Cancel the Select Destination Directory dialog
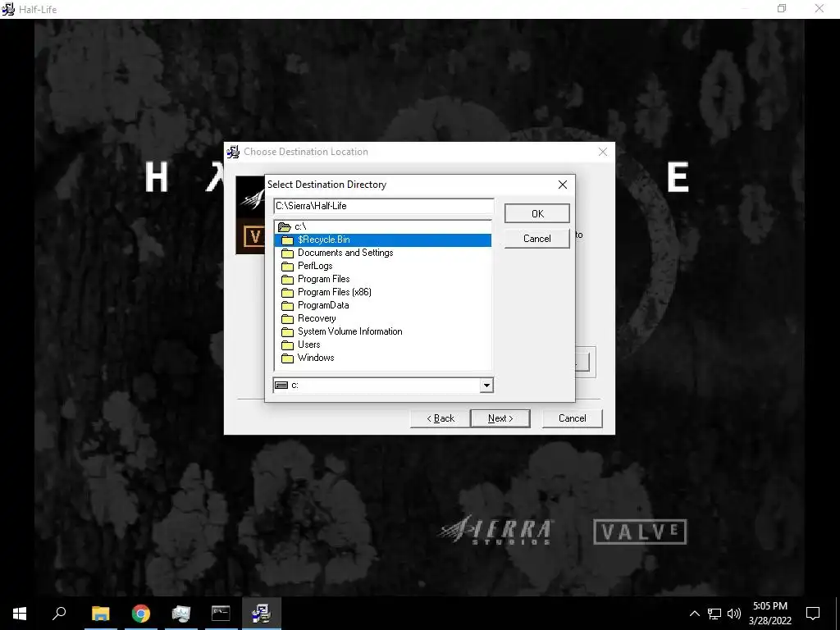 point(536,239)
